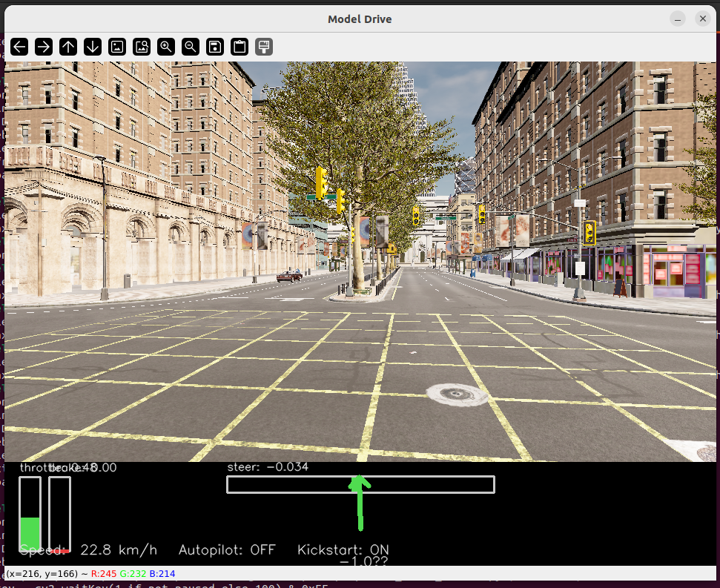Pan the image right using the right arrow
720x588 pixels.
(x=43, y=47)
